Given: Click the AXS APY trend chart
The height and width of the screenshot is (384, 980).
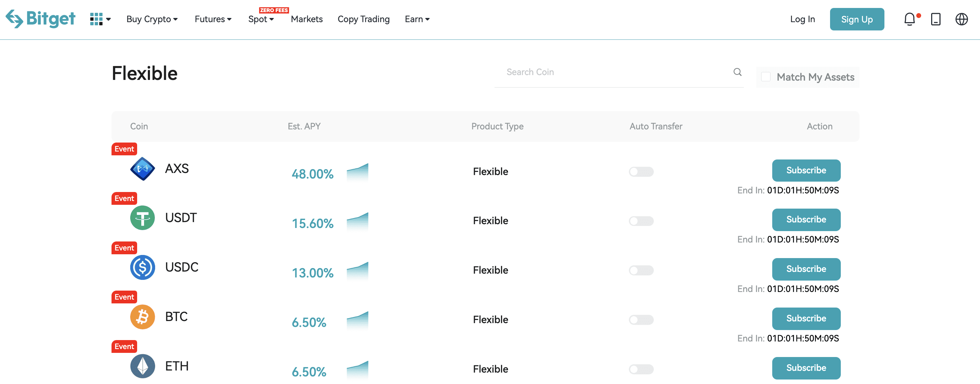Looking at the screenshot, I should pyautogui.click(x=357, y=172).
